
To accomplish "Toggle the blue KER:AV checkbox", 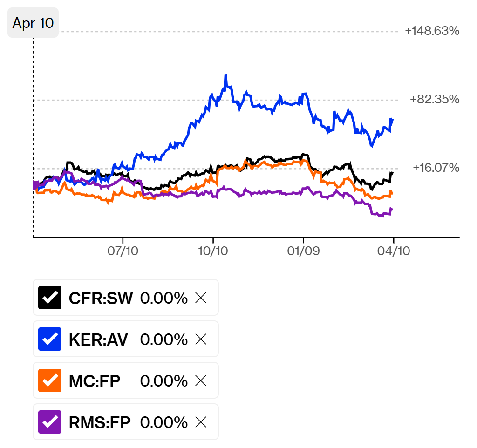I will coord(49,339).
